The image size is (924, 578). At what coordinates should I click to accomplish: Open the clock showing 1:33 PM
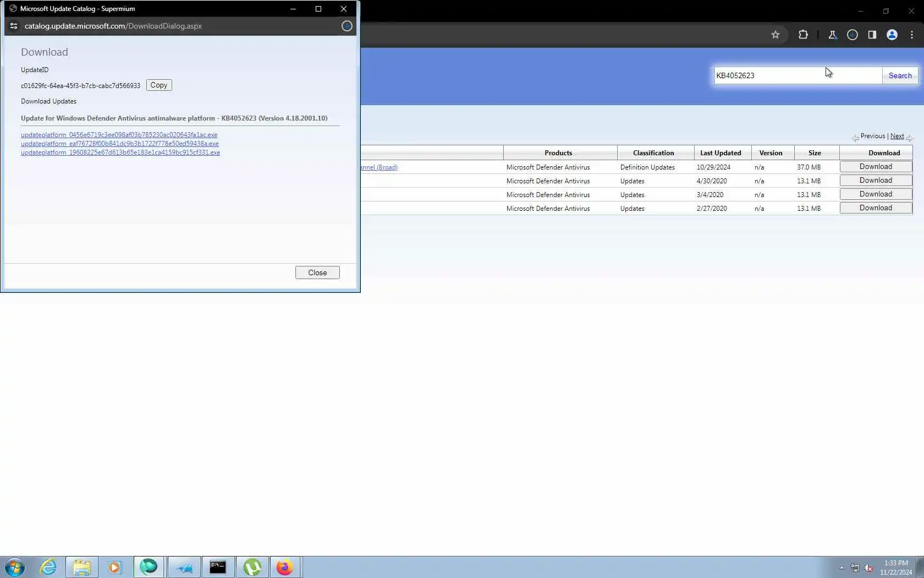pos(896,568)
